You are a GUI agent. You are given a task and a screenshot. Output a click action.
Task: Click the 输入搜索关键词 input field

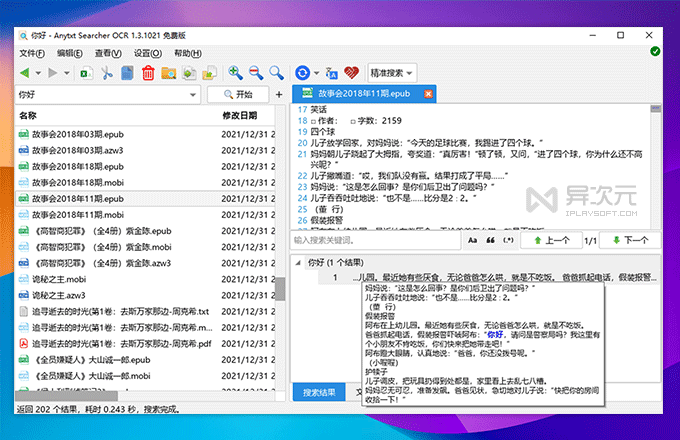(375, 240)
